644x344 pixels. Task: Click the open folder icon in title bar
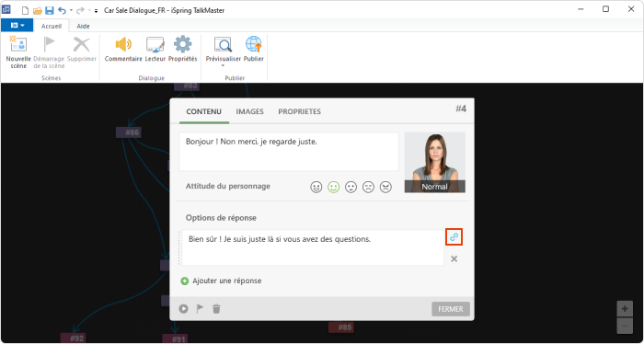tap(38, 10)
